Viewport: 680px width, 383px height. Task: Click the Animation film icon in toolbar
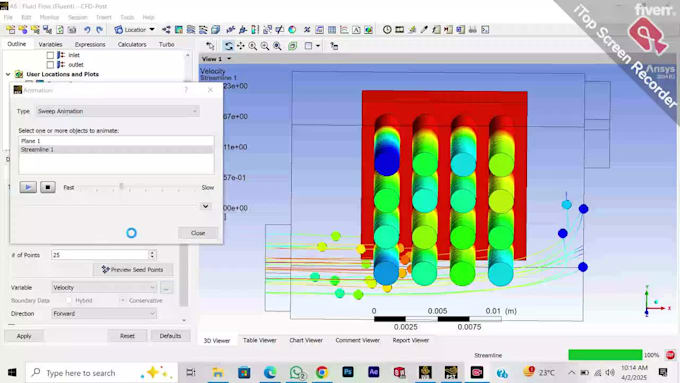tap(399, 29)
